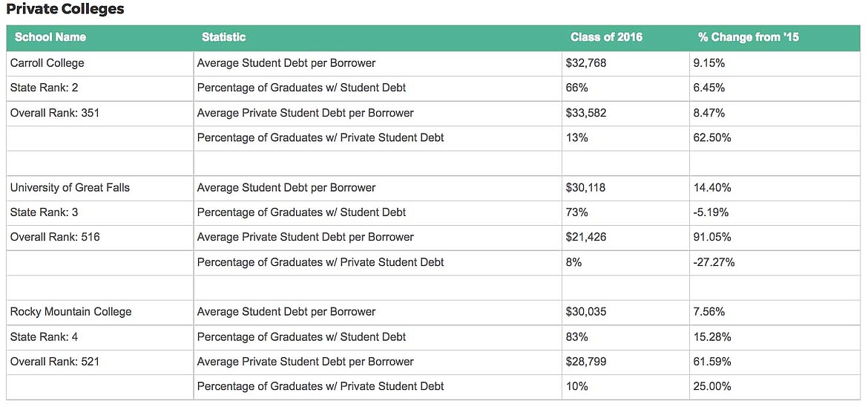
Task: Click the 83% graduates value
Action: point(576,337)
